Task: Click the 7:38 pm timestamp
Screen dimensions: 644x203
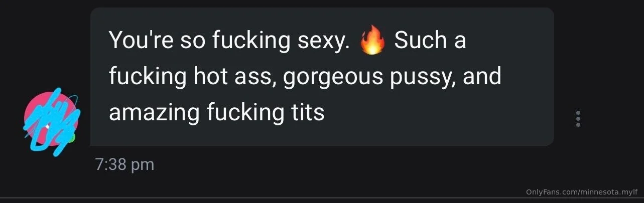Action: pos(124,165)
